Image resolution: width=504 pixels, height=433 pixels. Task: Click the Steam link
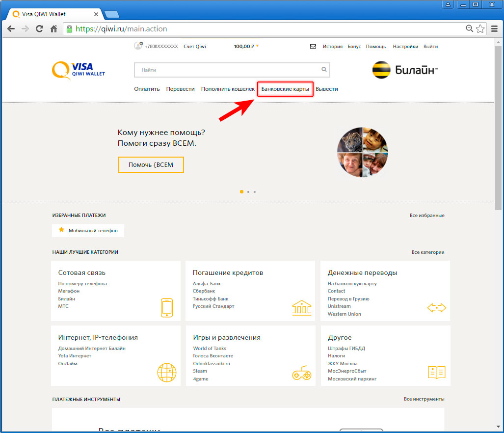pos(200,371)
